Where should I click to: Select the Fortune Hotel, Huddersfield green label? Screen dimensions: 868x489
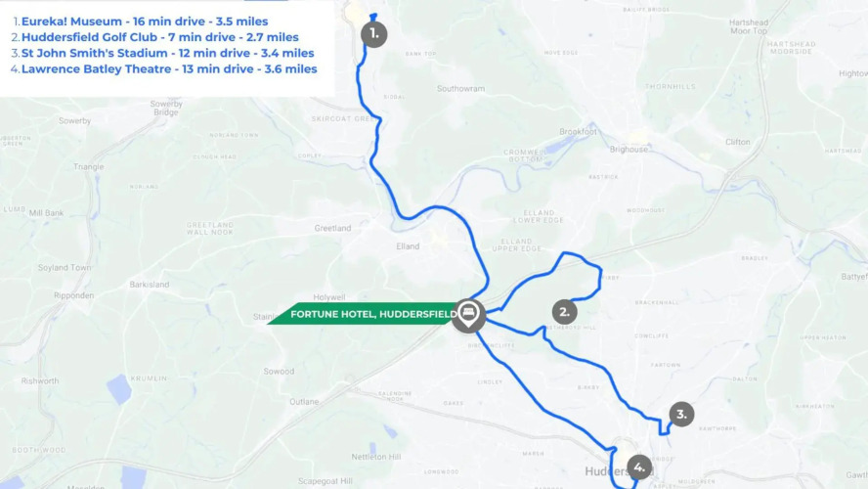click(x=365, y=314)
